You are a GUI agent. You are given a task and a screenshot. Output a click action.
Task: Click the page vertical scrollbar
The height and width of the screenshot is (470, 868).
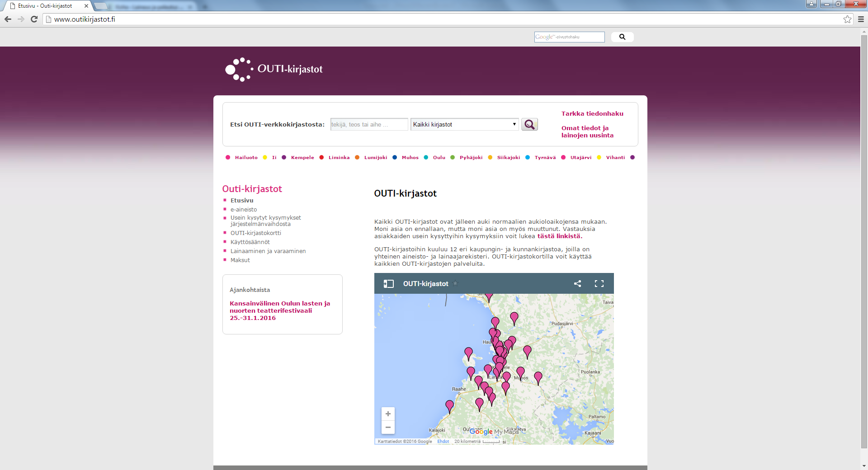point(864,242)
